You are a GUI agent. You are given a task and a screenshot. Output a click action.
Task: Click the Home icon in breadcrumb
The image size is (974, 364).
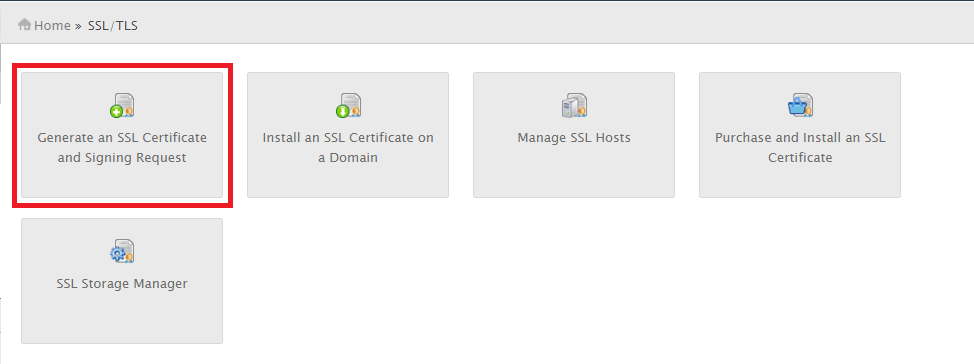click(25, 25)
